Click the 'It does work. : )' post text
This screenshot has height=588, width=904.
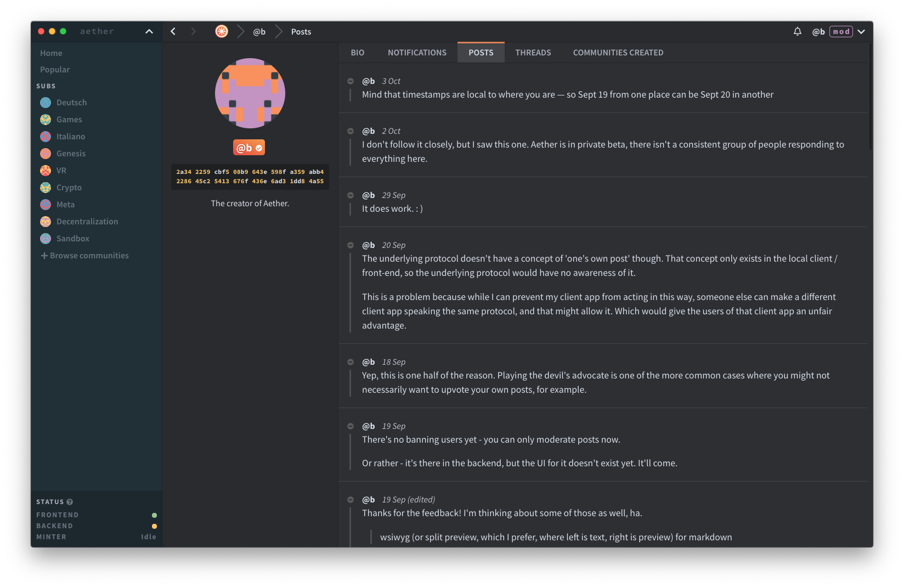coord(392,209)
